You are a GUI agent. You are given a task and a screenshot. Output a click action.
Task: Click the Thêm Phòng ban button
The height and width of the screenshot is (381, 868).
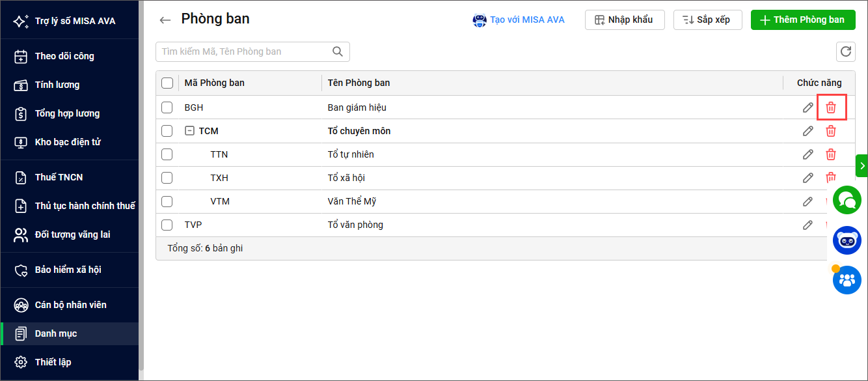(802, 20)
